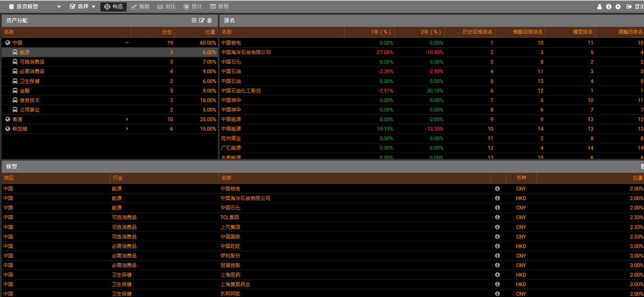The image size is (644, 297).
Task: Sort model table by 行业 column header
Action: point(164,178)
